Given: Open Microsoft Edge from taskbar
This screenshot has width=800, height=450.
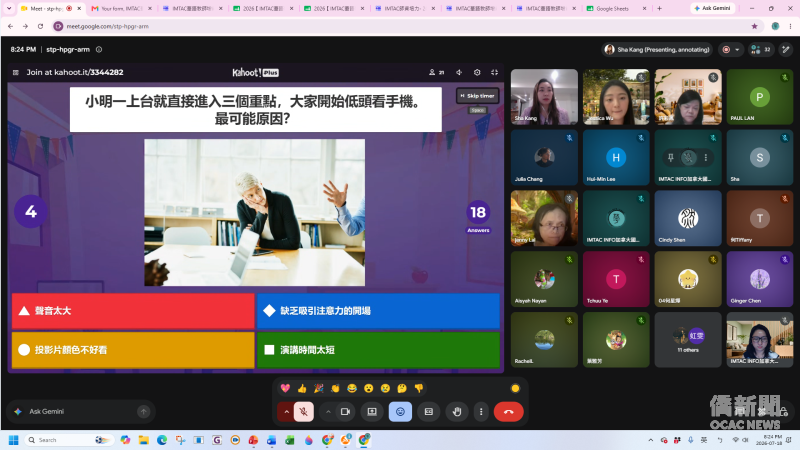Looking at the screenshot, I should tap(162, 440).
